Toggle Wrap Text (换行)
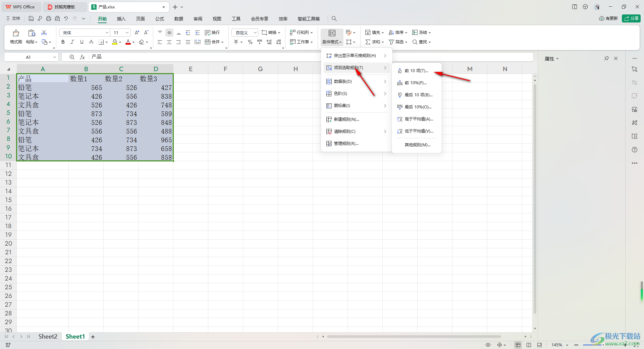 (x=212, y=33)
